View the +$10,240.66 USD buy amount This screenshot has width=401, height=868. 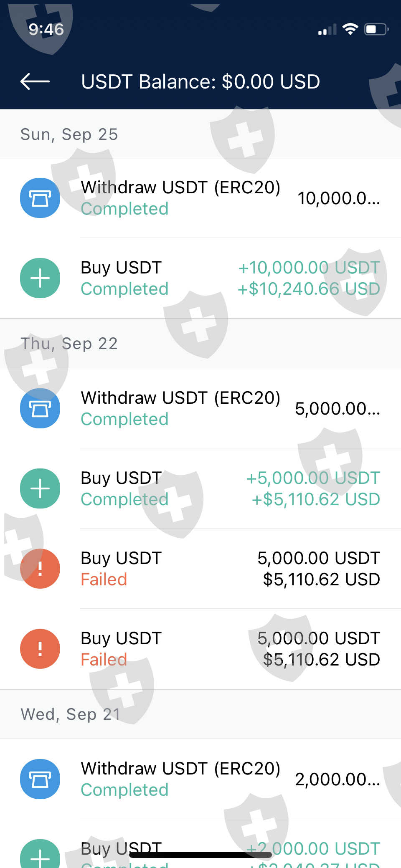309,289
